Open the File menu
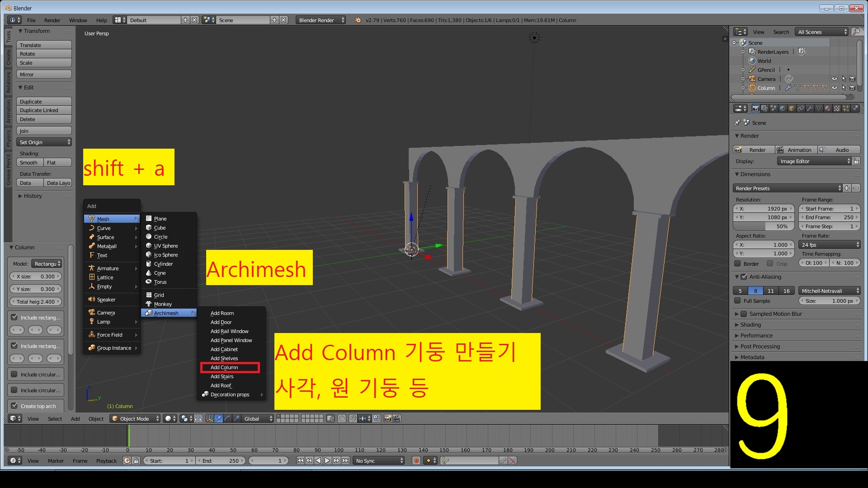 tap(31, 20)
